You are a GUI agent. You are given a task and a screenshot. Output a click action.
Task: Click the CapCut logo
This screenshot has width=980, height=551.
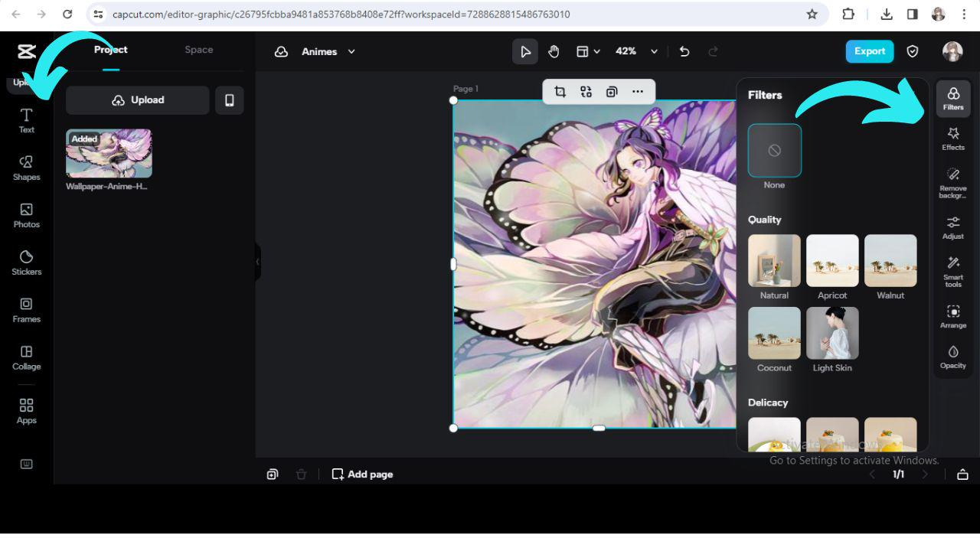(26, 51)
